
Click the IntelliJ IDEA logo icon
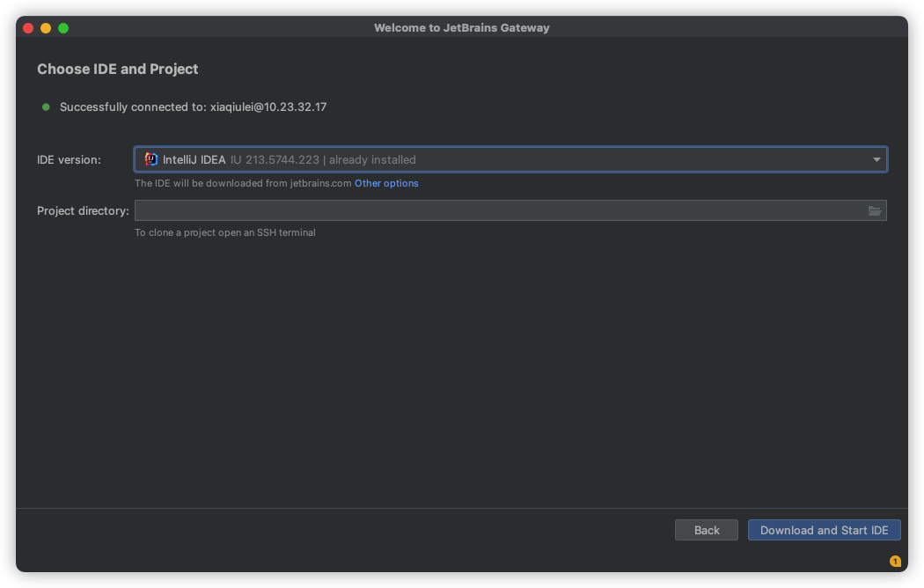(x=151, y=159)
